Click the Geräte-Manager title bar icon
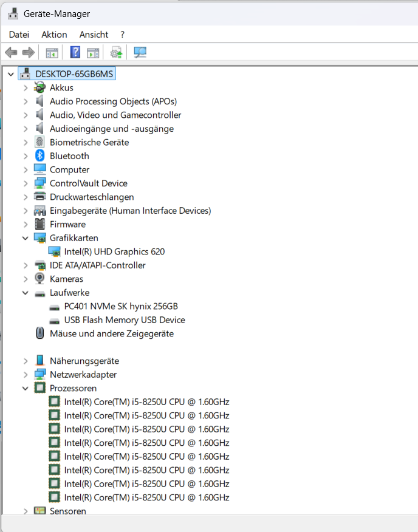The height and width of the screenshot is (532, 418). pyautogui.click(x=13, y=13)
